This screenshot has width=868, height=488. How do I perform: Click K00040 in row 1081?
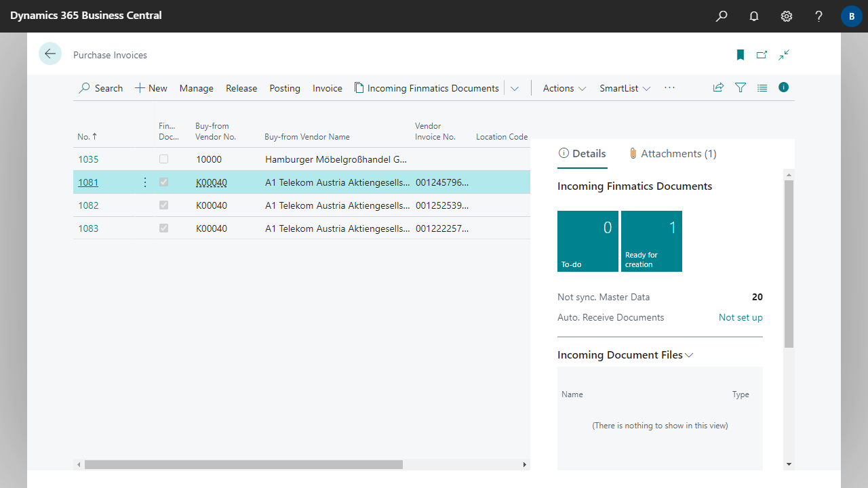[x=212, y=182]
